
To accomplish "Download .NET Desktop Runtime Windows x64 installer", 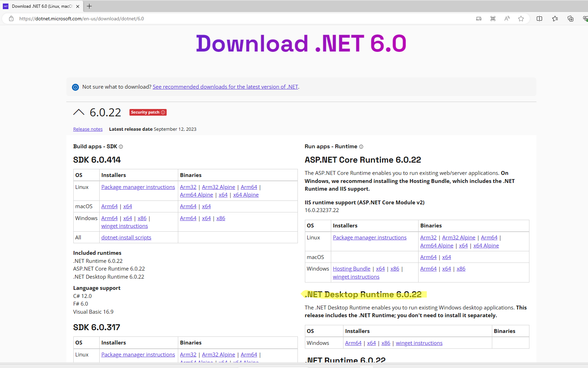I will (x=372, y=343).
